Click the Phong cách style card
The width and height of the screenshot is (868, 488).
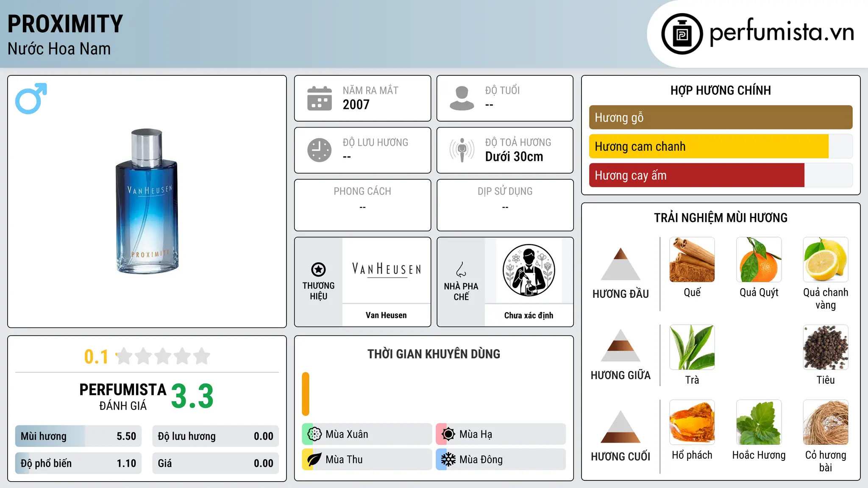(362, 205)
